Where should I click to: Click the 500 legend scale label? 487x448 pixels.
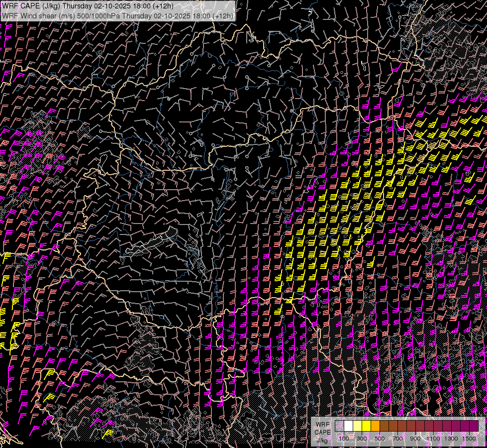[379, 439]
